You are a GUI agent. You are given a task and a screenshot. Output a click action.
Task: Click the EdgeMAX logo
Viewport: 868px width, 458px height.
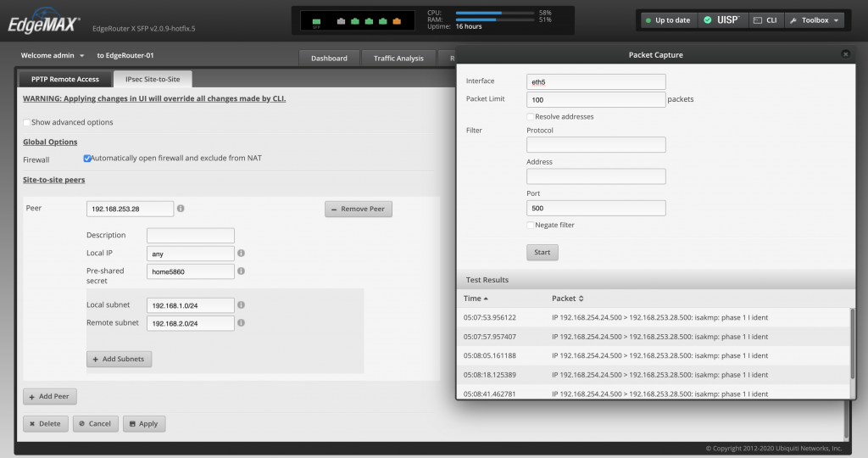click(x=44, y=22)
